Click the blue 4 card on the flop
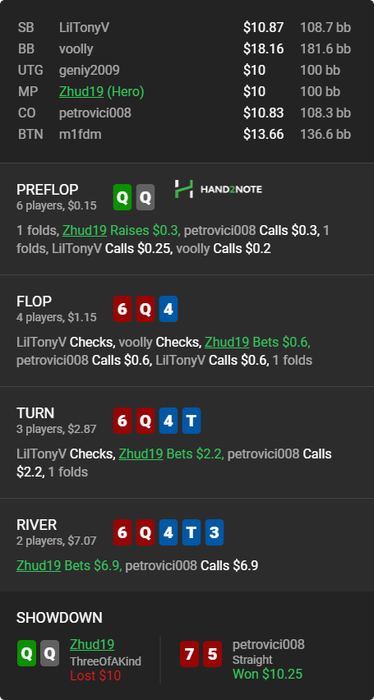This screenshot has height=700, width=374. 168,309
